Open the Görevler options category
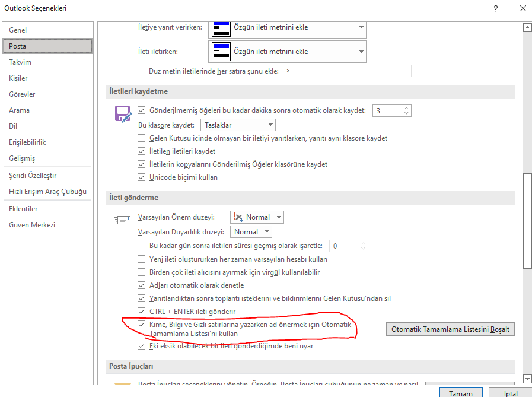 tap(47, 94)
